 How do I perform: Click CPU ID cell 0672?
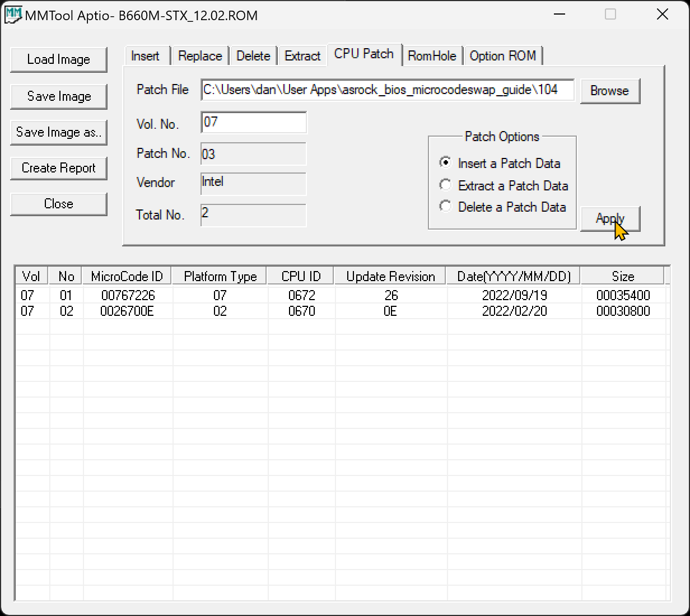(302, 295)
